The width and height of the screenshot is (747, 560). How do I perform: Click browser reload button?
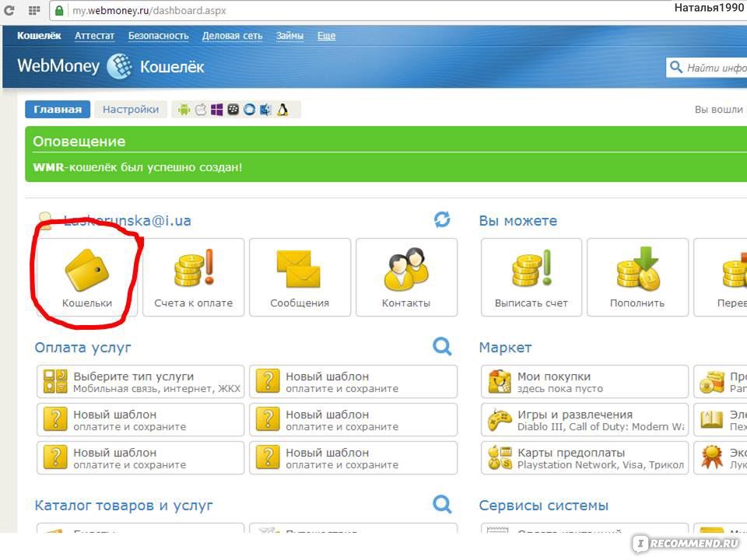click(x=9, y=10)
